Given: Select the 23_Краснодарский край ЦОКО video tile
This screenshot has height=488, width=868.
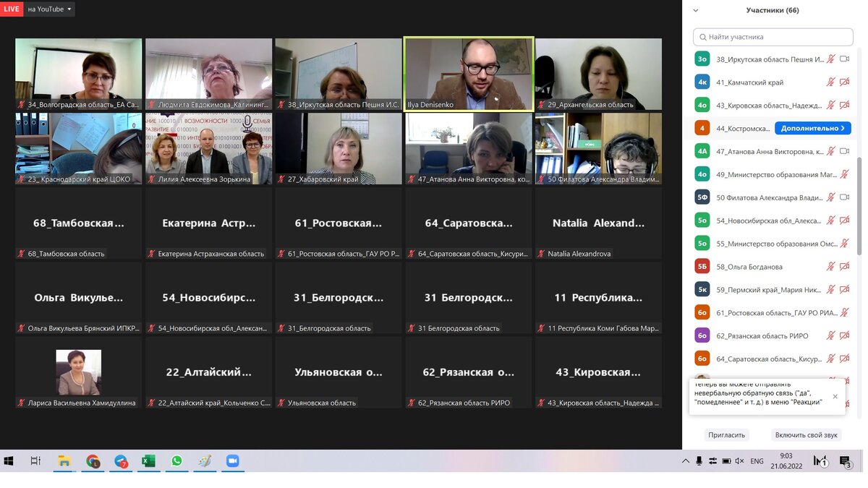Looking at the screenshot, I should tap(79, 148).
